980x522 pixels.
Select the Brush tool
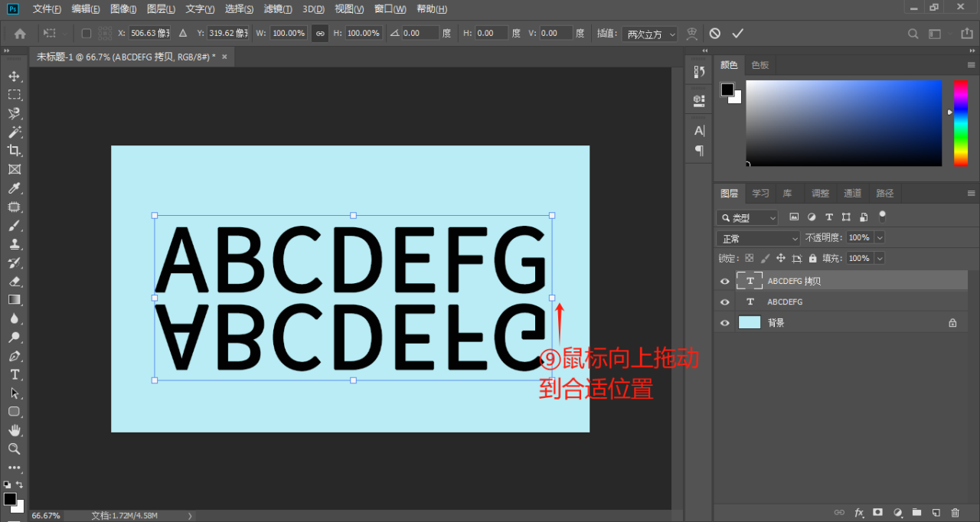[x=14, y=226]
